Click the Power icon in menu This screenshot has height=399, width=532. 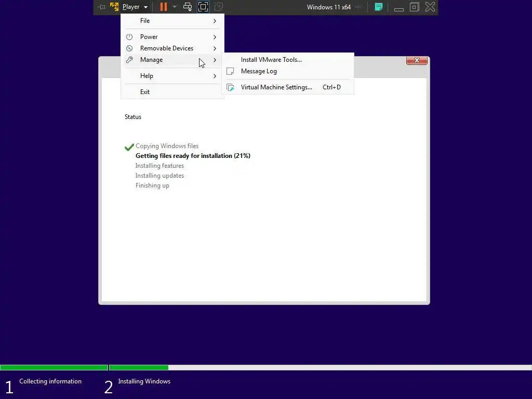click(x=129, y=37)
